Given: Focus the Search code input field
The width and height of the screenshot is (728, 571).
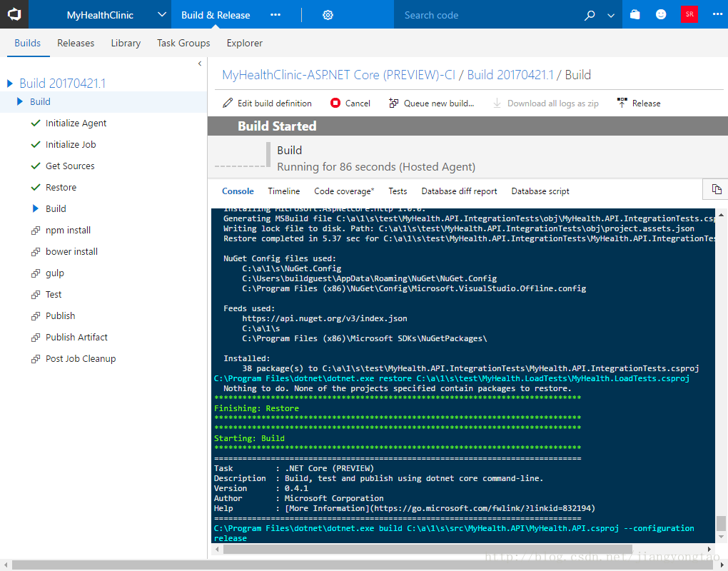Looking at the screenshot, I should pos(487,15).
